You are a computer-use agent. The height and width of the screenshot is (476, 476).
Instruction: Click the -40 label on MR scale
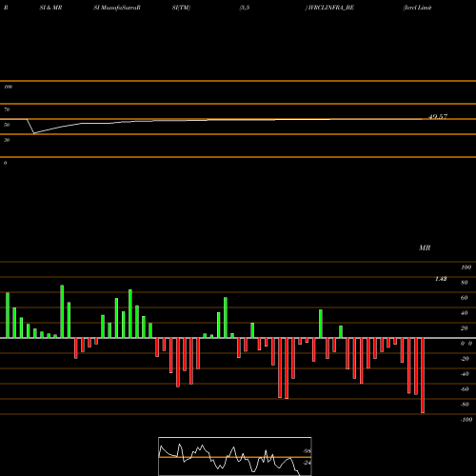click(465, 374)
